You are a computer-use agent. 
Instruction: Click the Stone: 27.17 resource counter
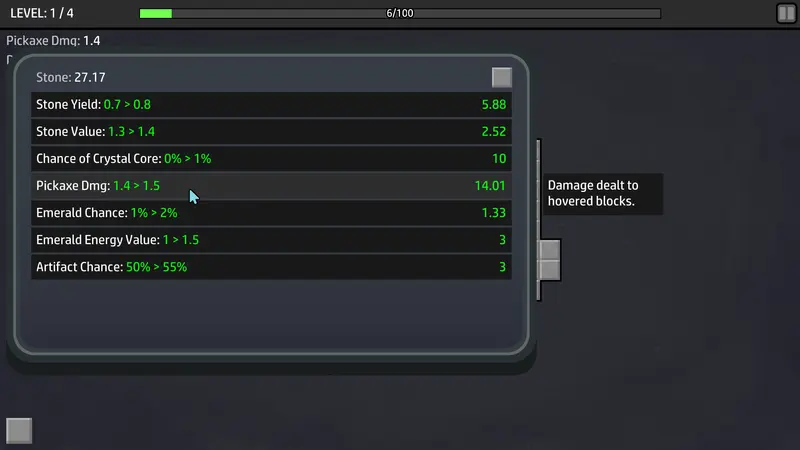click(x=70, y=78)
